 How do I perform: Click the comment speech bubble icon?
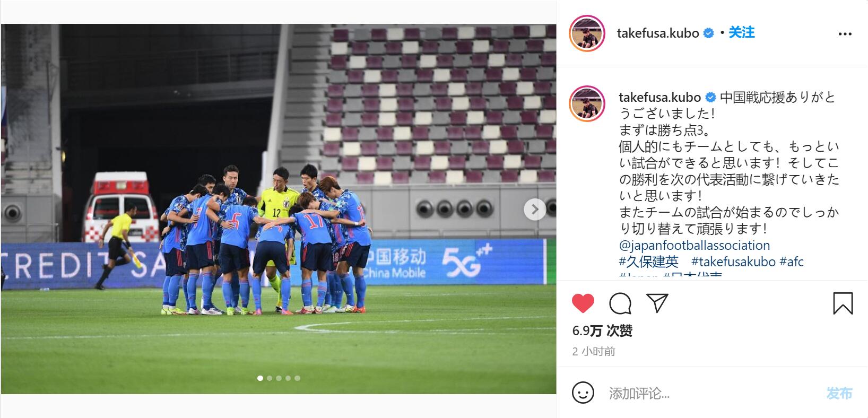click(x=620, y=303)
